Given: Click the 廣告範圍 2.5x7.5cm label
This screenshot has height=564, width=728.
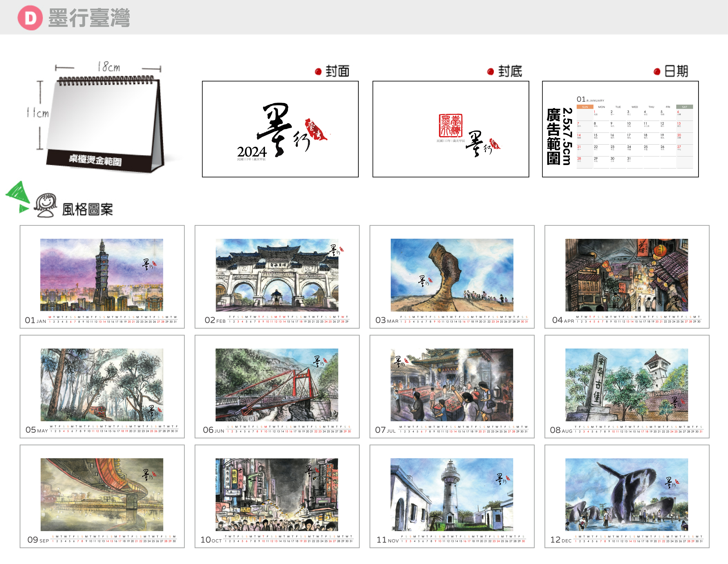Looking at the screenshot, I should [x=559, y=137].
